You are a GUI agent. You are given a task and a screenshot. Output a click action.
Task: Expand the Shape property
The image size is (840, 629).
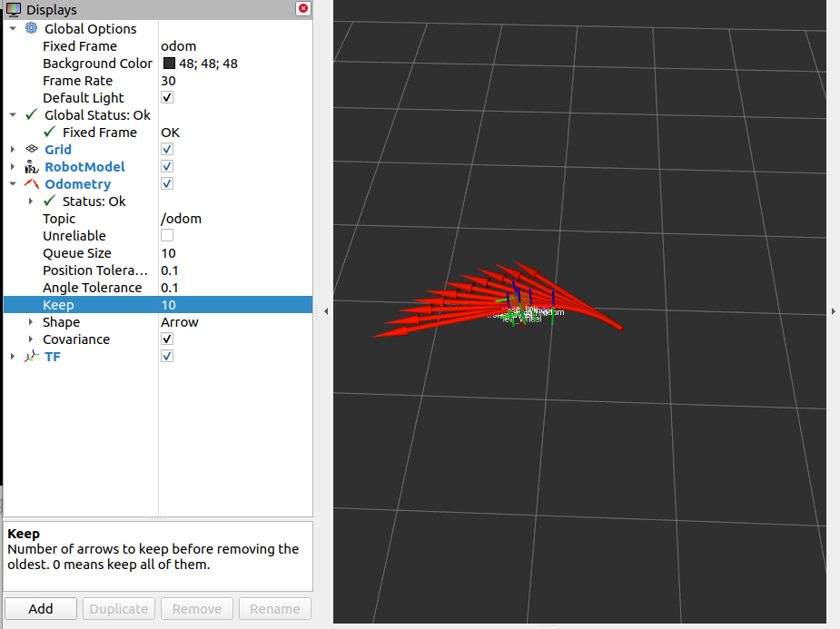pyautogui.click(x=31, y=321)
